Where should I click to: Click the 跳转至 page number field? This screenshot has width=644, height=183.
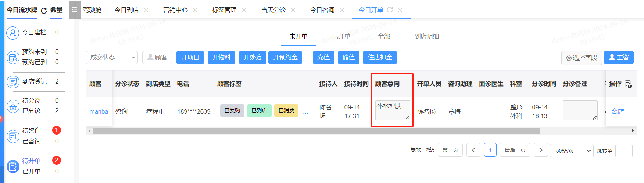click(623, 151)
